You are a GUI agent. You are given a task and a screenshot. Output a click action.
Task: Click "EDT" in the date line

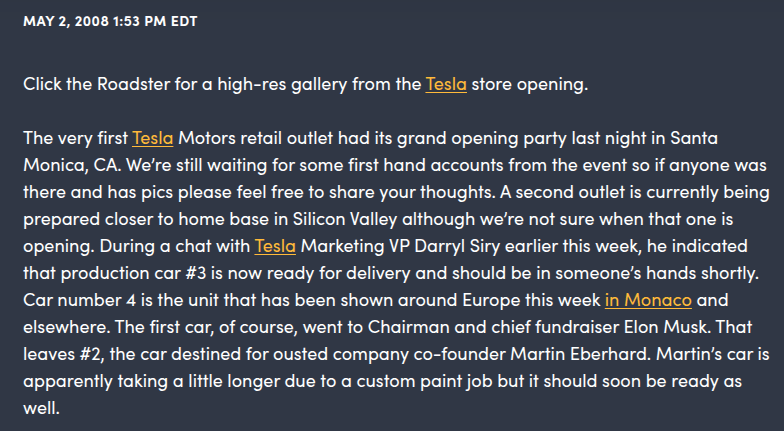184,21
